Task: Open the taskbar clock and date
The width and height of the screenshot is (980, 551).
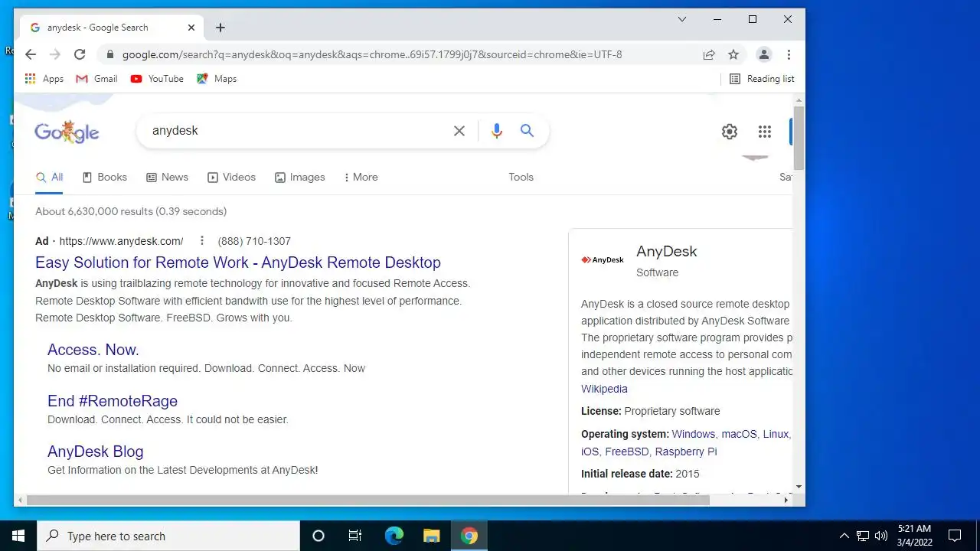Action: 915,536
